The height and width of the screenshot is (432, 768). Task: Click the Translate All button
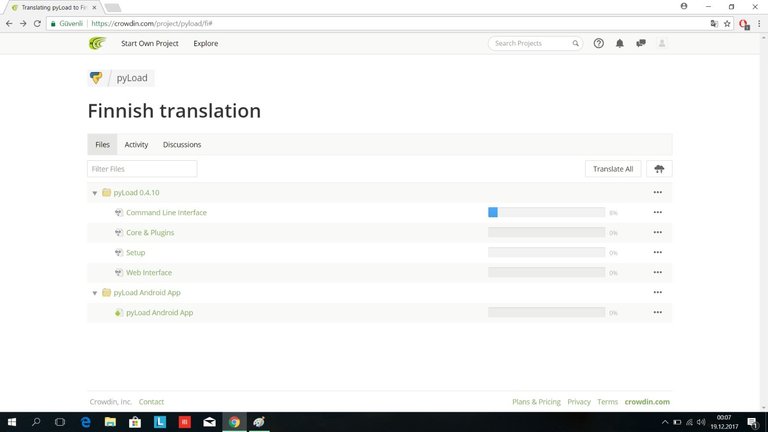[613, 169]
